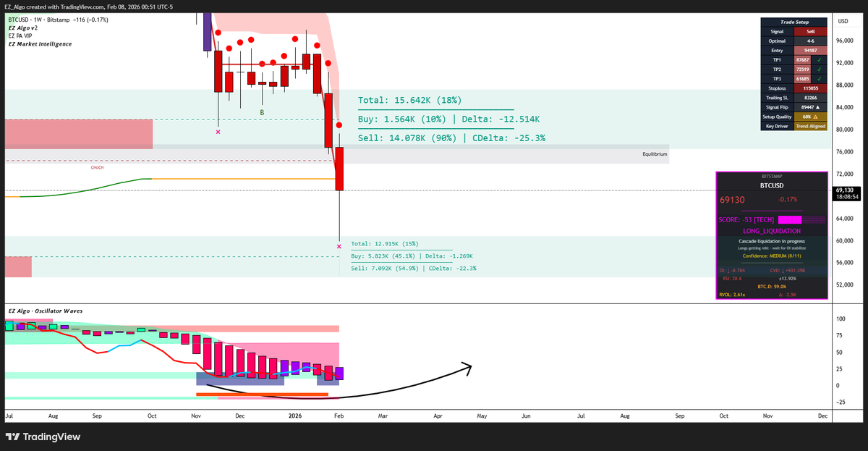Click the Confidence: MEDIUM (8/11) text
Viewport: 868px width, 451px height.
[x=772, y=256]
